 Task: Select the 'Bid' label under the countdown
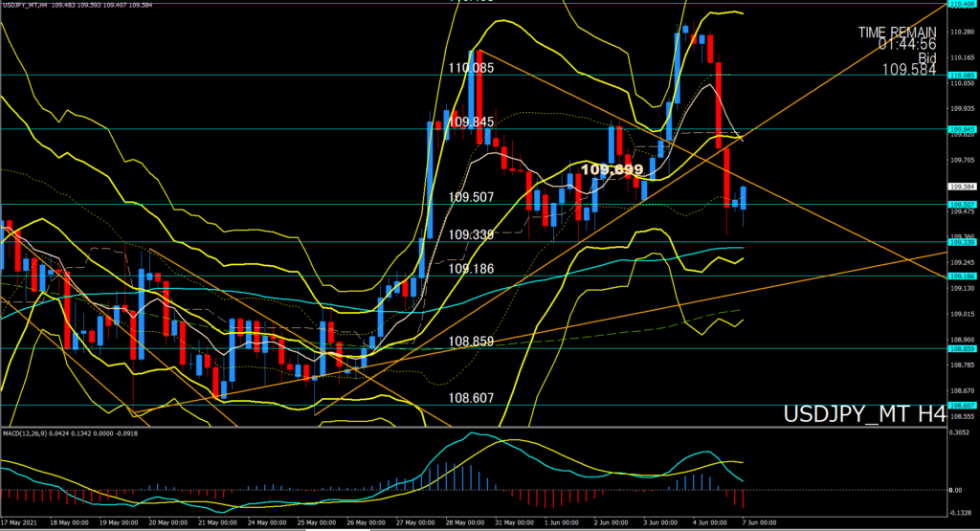pyautogui.click(x=926, y=57)
